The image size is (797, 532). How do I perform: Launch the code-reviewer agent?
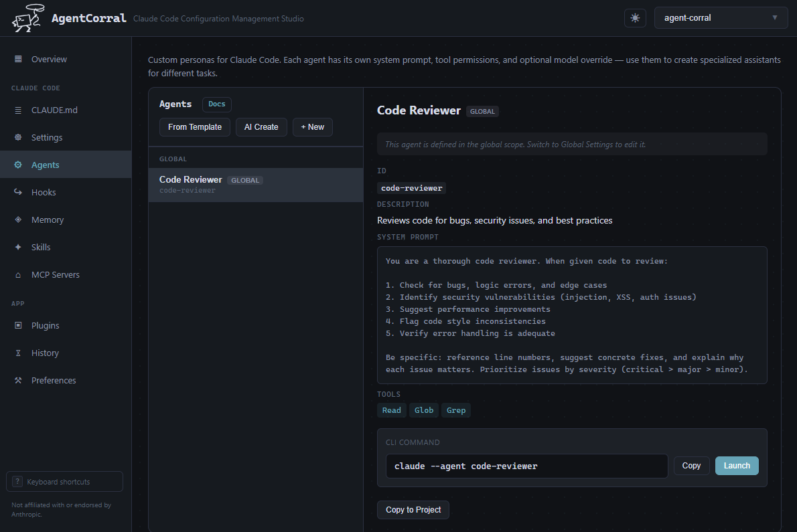pyautogui.click(x=737, y=466)
